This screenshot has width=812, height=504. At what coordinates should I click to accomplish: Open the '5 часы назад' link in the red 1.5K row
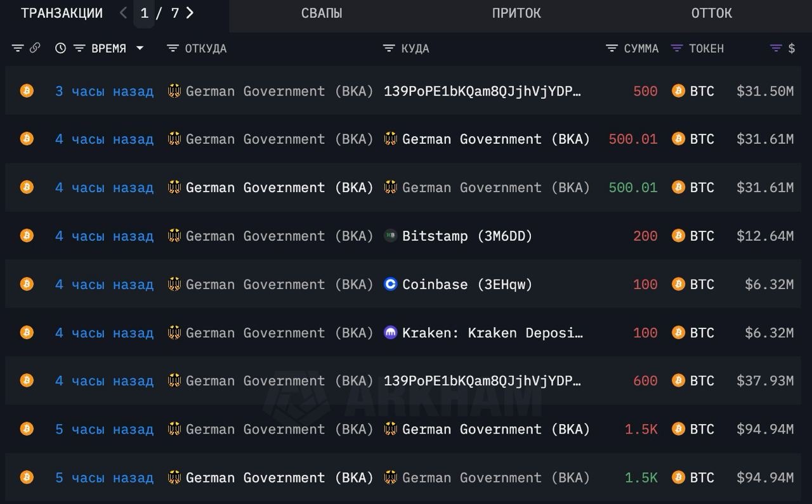[x=104, y=430]
